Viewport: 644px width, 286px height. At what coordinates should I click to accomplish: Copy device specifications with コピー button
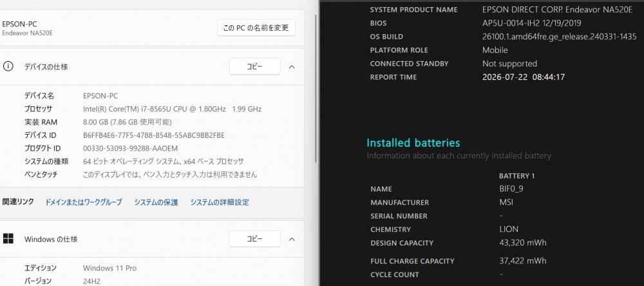coord(254,66)
